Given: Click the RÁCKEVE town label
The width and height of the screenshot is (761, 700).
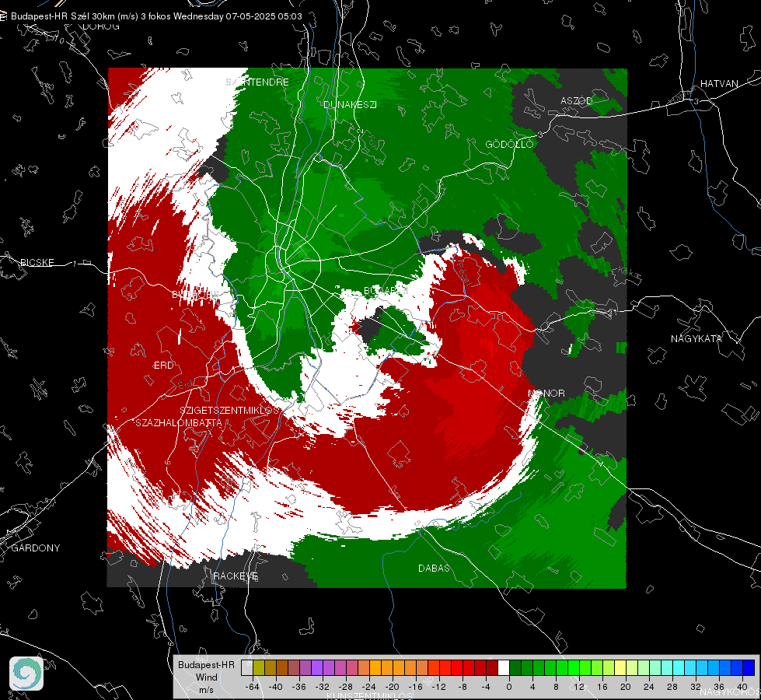Looking at the screenshot, I should click(236, 576).
